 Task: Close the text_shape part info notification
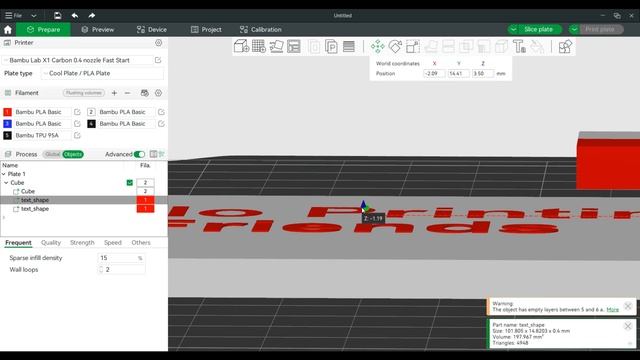click(x=628, y=325)
